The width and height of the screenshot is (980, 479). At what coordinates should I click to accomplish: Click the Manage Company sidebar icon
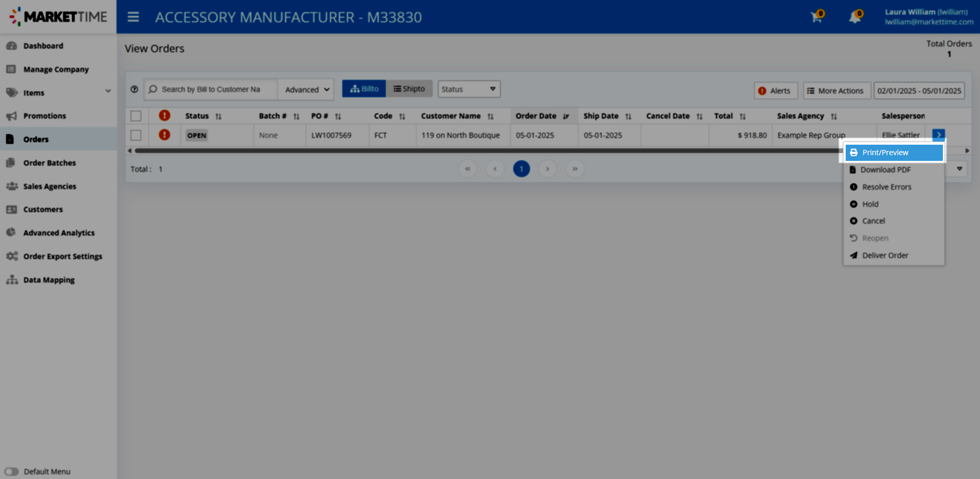point(11,69)
